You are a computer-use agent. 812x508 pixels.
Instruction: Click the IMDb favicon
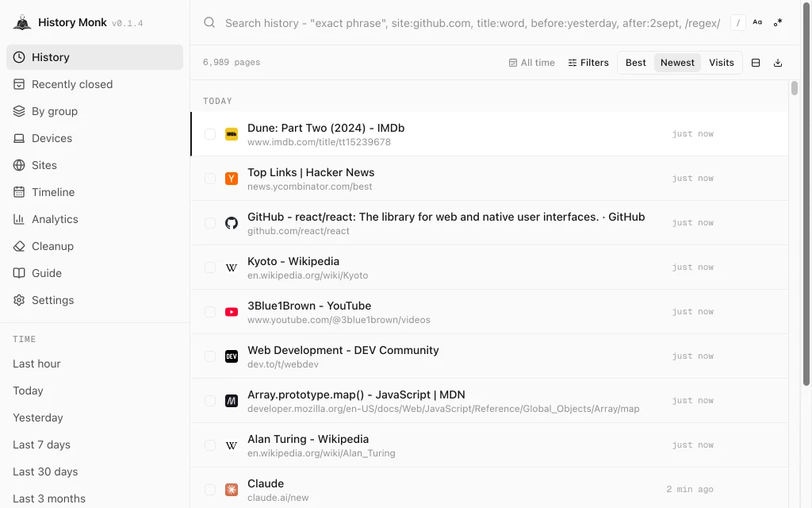232,134
